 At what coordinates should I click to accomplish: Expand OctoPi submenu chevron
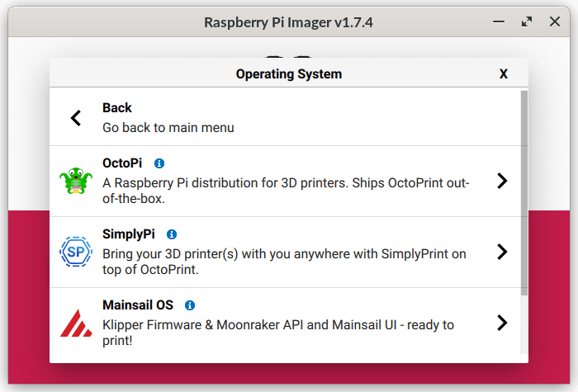502,181
